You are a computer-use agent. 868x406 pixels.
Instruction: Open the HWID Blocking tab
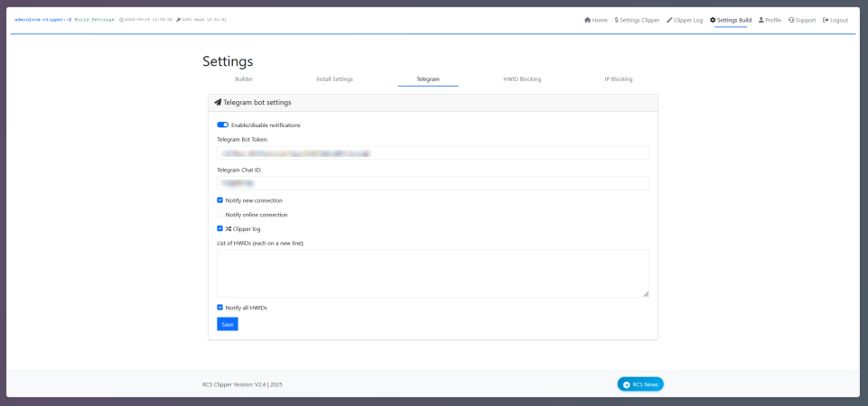[522, 79]
